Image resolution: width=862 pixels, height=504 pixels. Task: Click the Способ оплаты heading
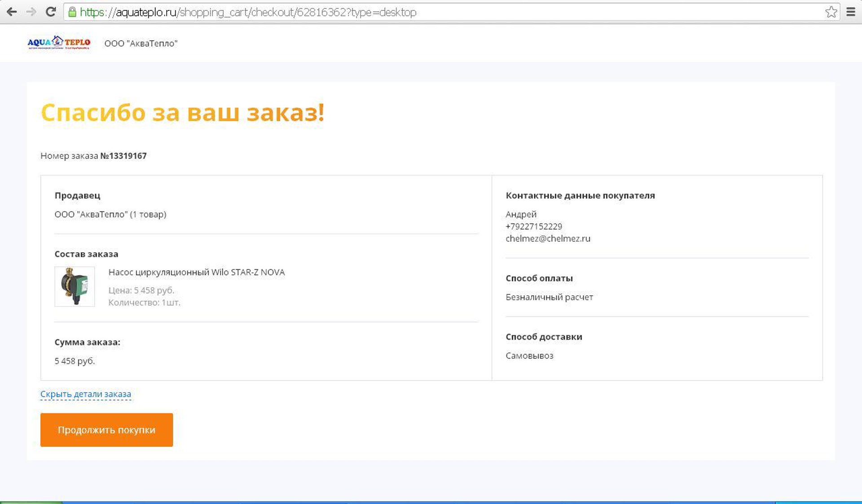539,278
